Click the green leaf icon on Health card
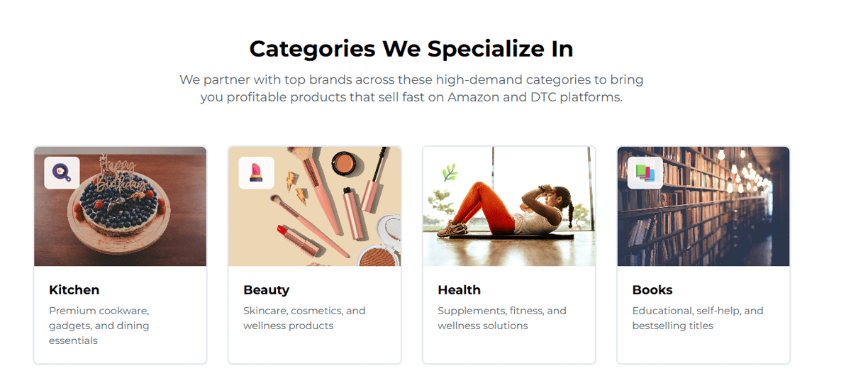Viewport: 868px width, 388px height. point(450,173)
